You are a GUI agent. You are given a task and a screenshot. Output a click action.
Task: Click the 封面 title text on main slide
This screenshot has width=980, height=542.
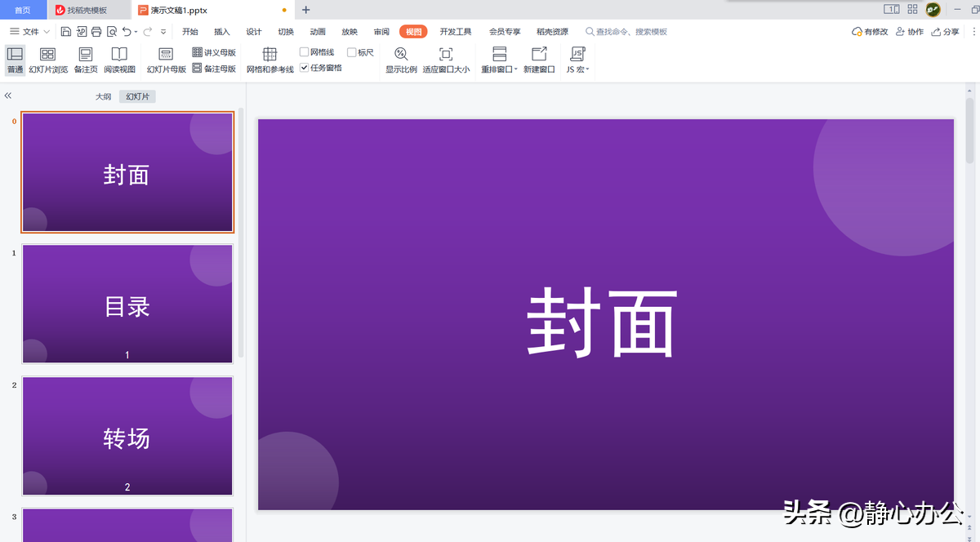(602, 322)
